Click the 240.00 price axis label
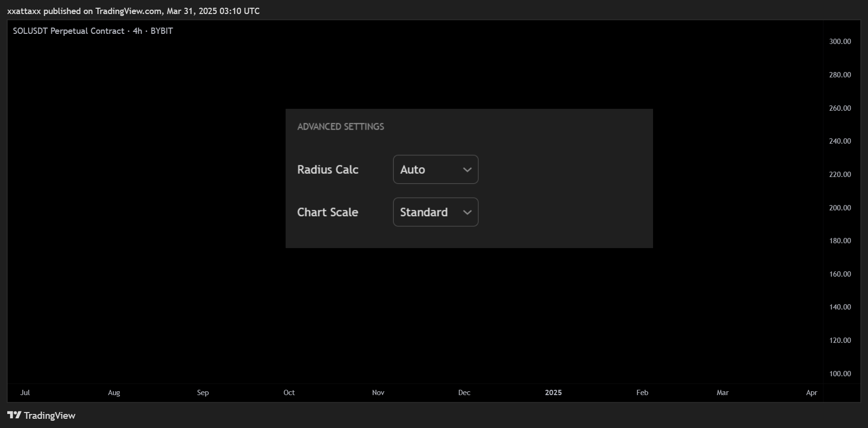The image size is (868, 428). 840,141
